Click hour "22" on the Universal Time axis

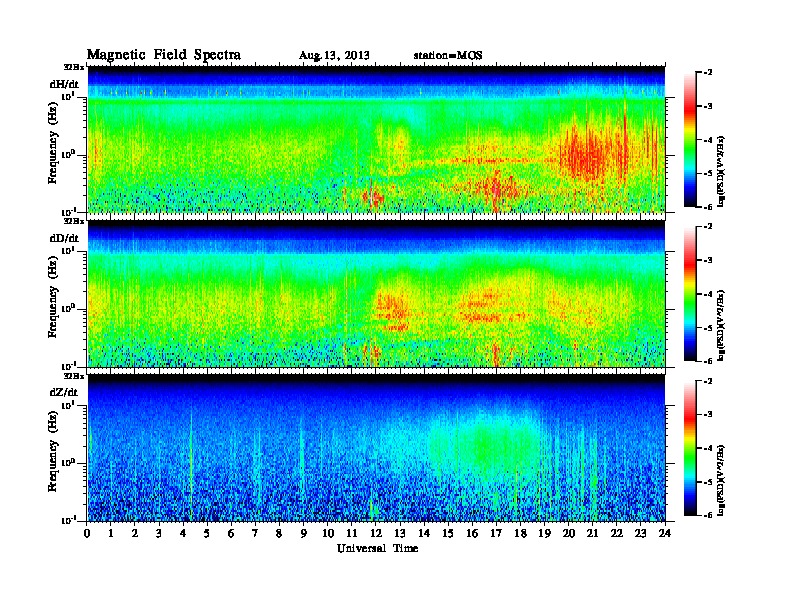pyautogui.click(x=617, y=533)
